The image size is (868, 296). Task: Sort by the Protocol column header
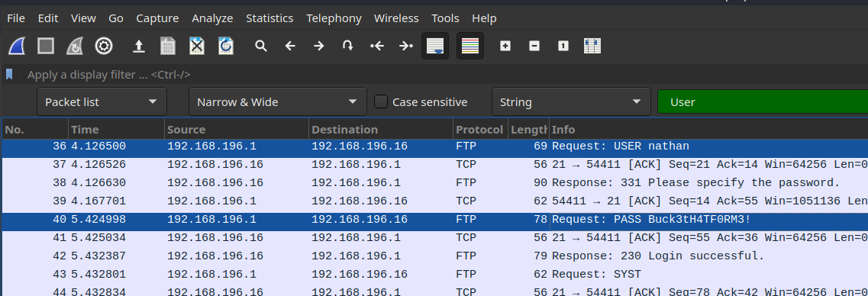480,130
